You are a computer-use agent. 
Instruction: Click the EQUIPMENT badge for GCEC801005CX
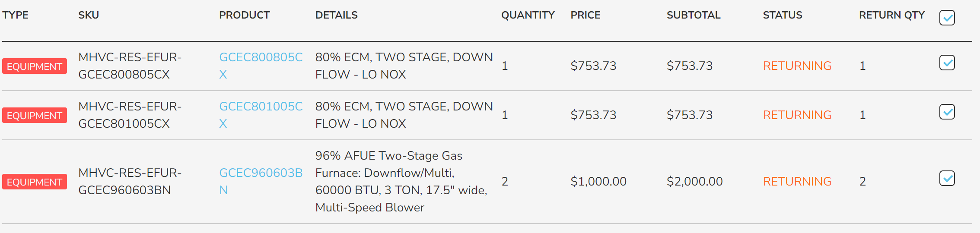tap(35, 115)
